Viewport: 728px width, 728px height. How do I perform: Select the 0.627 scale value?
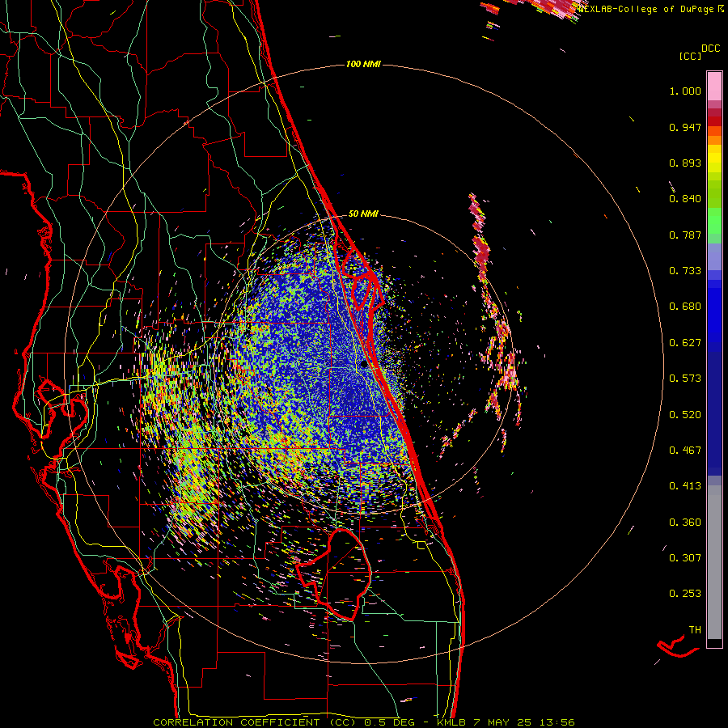pyautogui.click(x=685, y=343)
